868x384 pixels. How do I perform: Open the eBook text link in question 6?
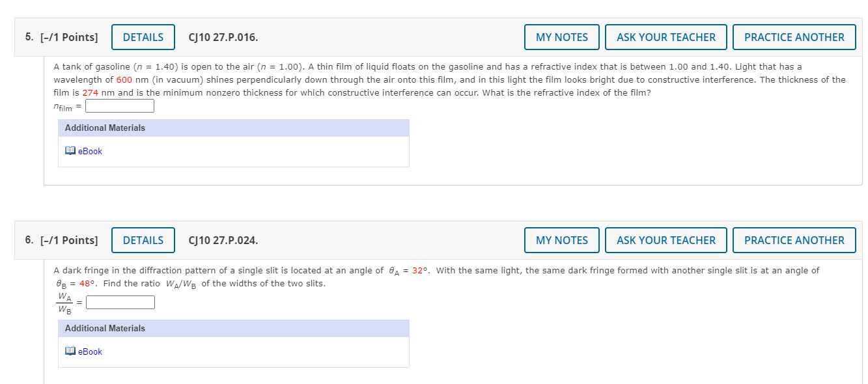click(x=90, y=351)
